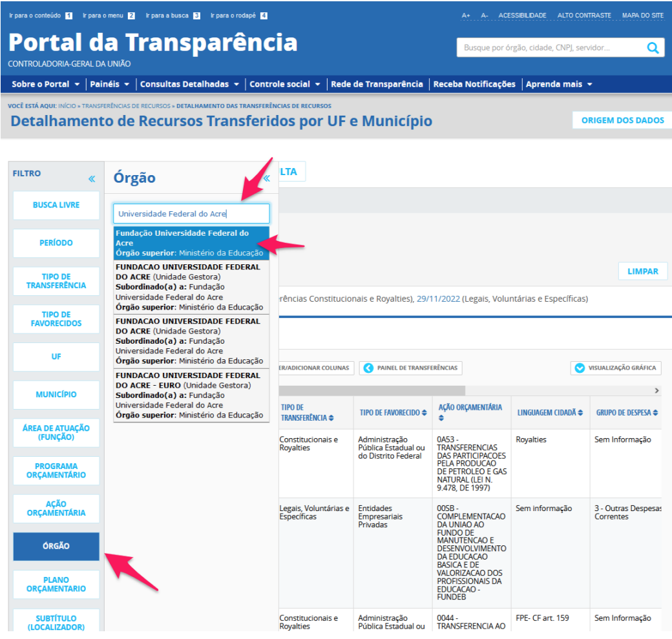Sort by Linguagem Cidadã column arrows

pos(580,412)
